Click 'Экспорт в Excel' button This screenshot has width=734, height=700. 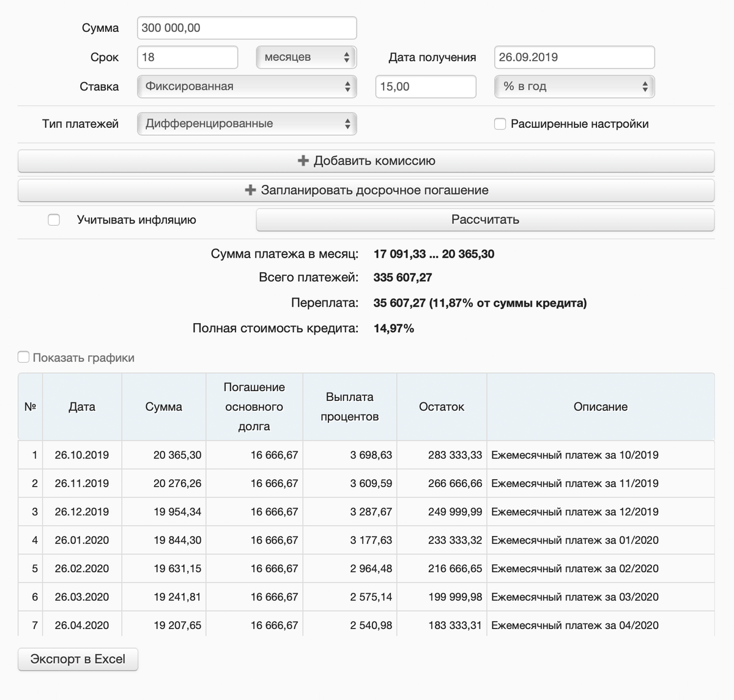coord(78,659)
